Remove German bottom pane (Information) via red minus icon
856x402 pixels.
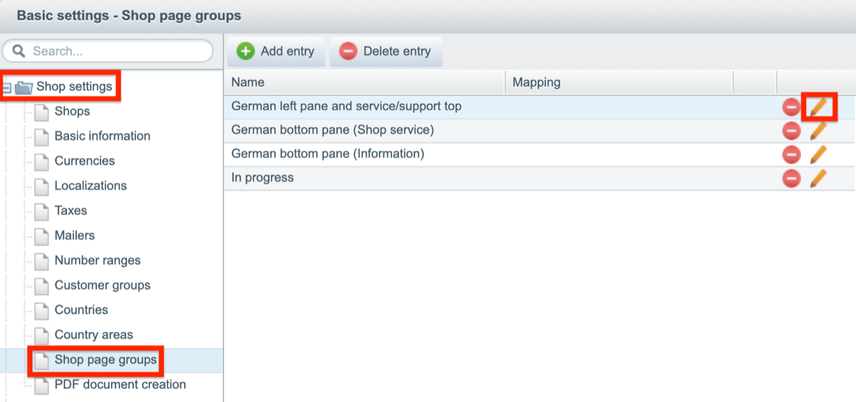coord(791,155)
